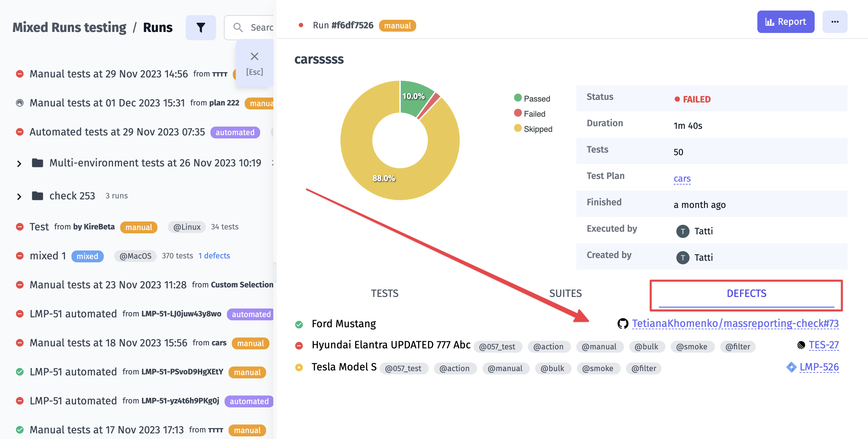Click the passed status icon of Ford Mustang
This screenshot has height=439, width=868.
click(299, 324)
